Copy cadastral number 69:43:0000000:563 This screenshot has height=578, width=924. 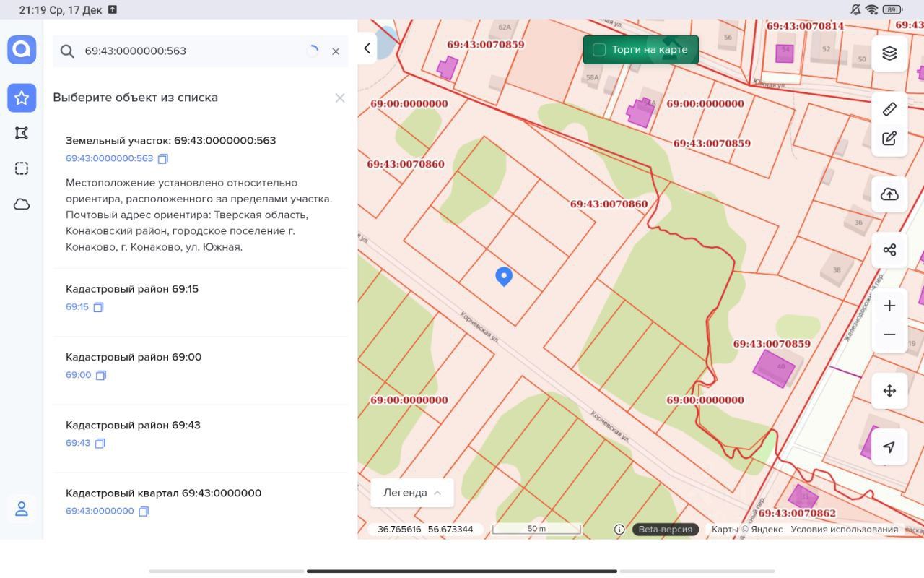click(x=163, y=159)
